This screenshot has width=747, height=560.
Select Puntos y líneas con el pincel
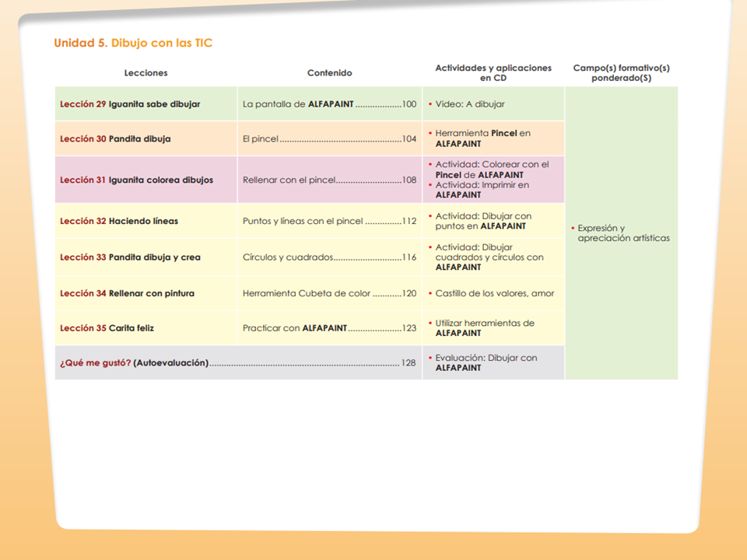(x=330, y=221)
